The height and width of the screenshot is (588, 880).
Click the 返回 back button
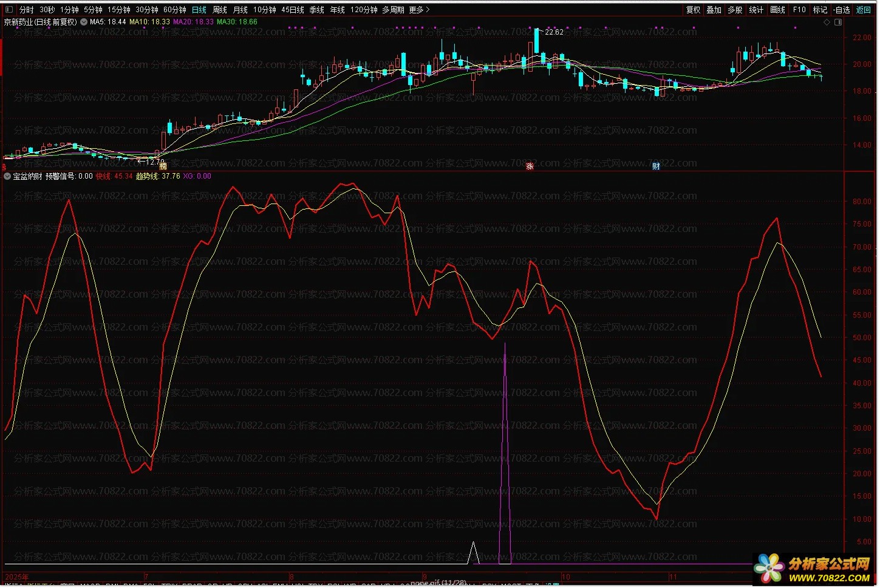[x=863, y=10]
